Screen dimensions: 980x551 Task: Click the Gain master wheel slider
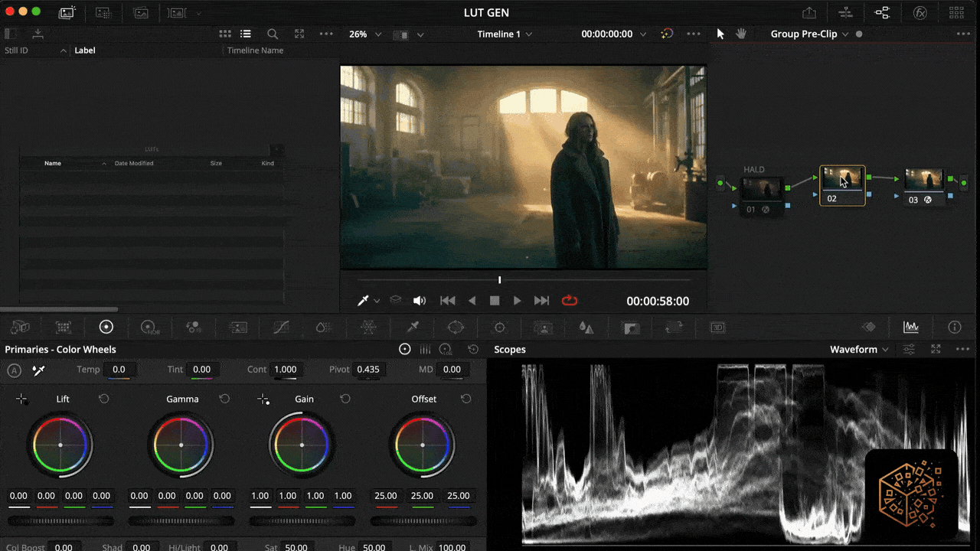click(x=302, y=521)
